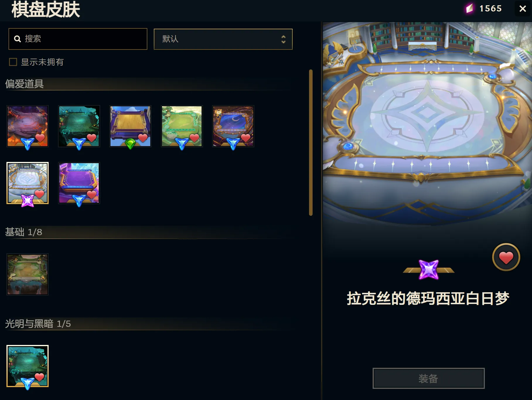The width and height of the screenshot is (532, 400).
Task: Select the teal arena under 光明与黑暗
Action: tap(28, 366)
